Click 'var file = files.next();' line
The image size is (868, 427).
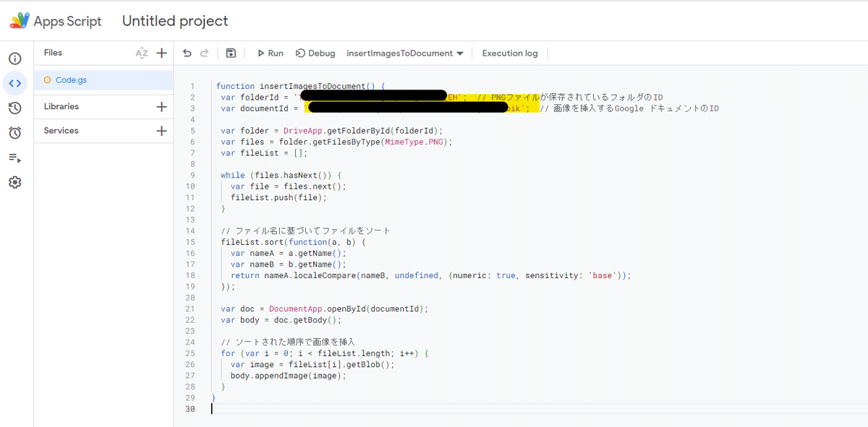coord(289,186)
